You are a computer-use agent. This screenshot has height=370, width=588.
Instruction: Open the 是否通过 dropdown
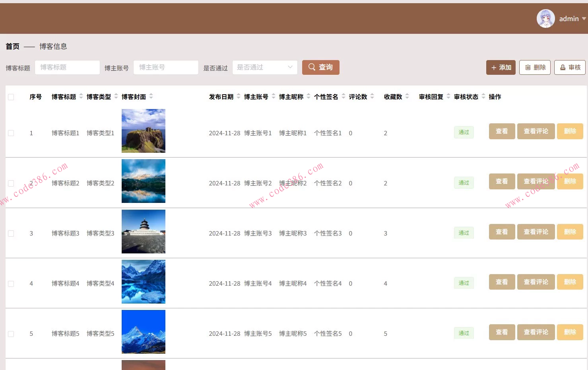(x=264, y=67)
